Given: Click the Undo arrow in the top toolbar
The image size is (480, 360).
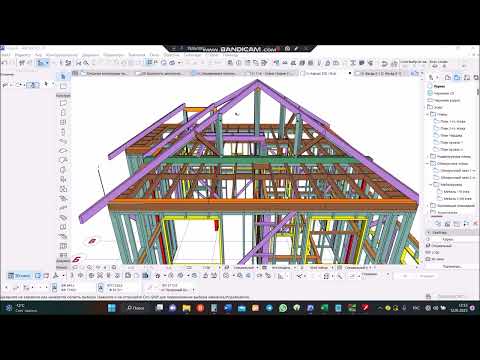Looking at the screenshot, I should 384,63.
